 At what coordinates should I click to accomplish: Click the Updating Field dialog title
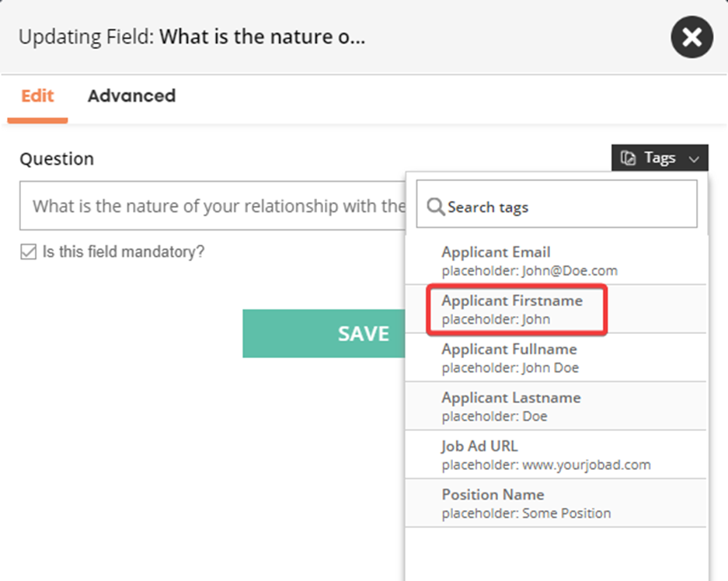click(x=192, y=37)
